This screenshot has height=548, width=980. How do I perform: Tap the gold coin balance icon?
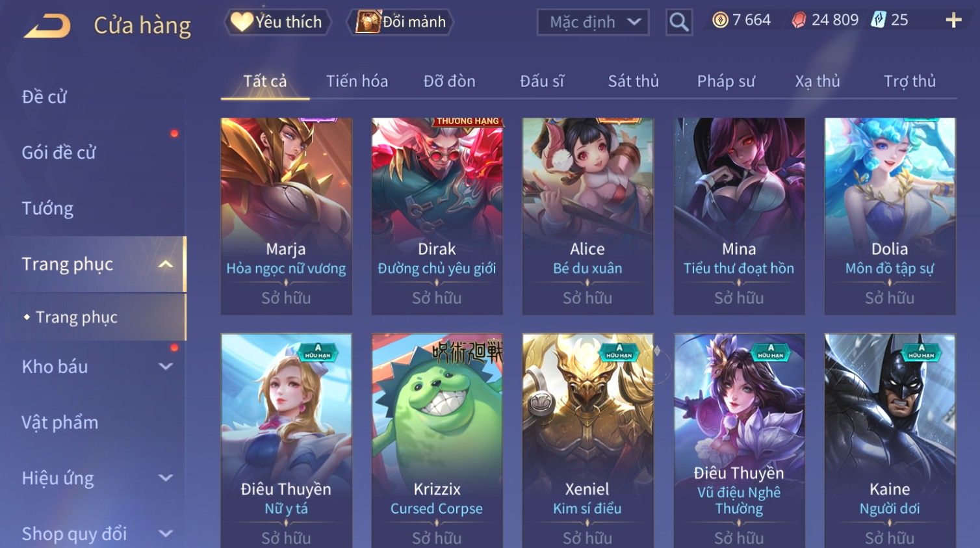pos(720,20)
